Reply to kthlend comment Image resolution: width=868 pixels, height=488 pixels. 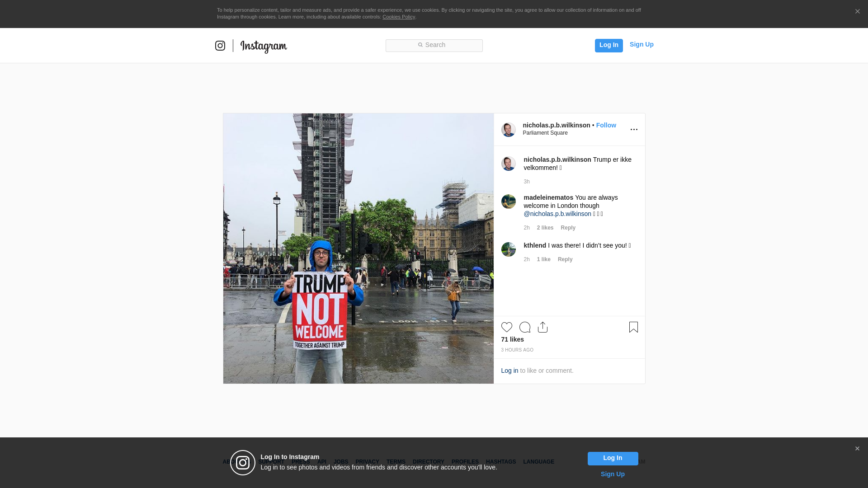tap(565, 259)
